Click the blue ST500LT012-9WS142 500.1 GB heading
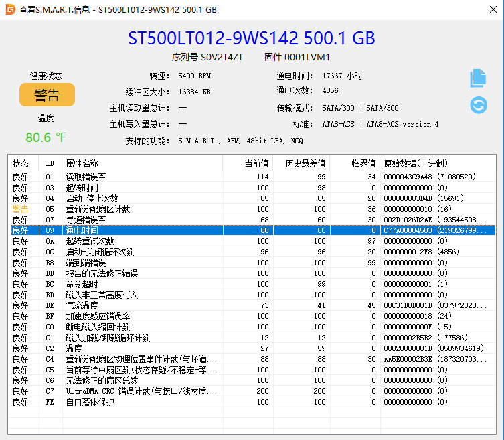This screenshot has width=504, height=440. tap(252, 38)
